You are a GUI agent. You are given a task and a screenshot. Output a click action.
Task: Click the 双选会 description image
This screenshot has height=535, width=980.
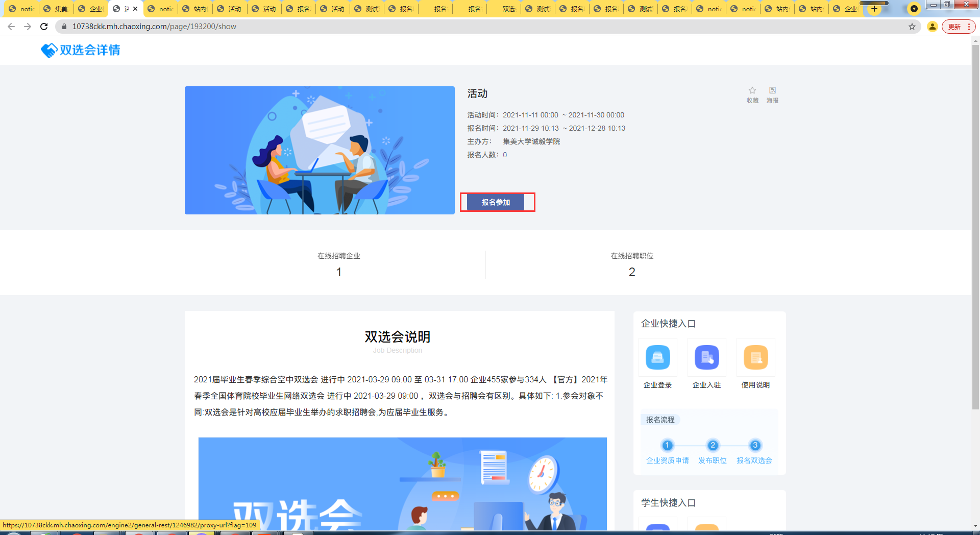(403, 483)
